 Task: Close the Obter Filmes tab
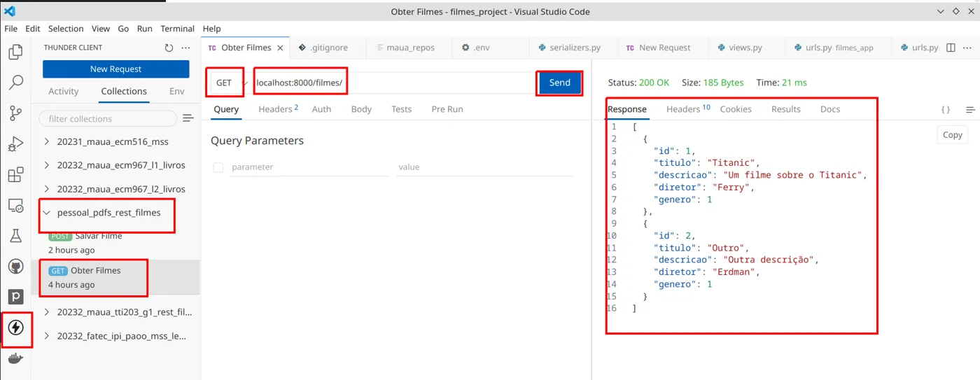tap(280, 48)
